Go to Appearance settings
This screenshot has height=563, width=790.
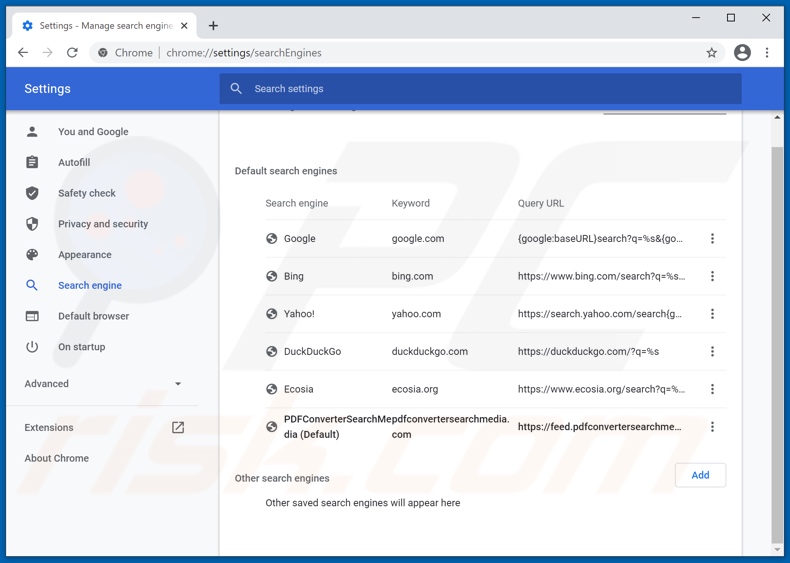click(x=84, y=255)
